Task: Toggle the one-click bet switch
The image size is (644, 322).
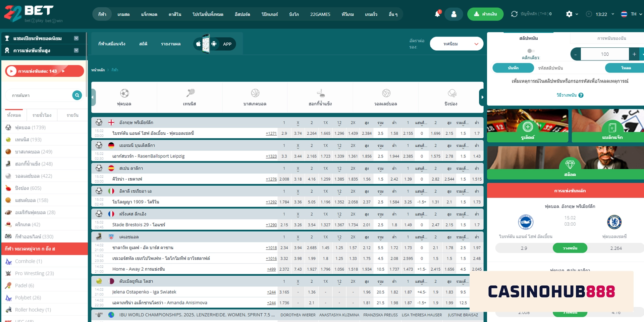Action: click(x=530, y=51)
